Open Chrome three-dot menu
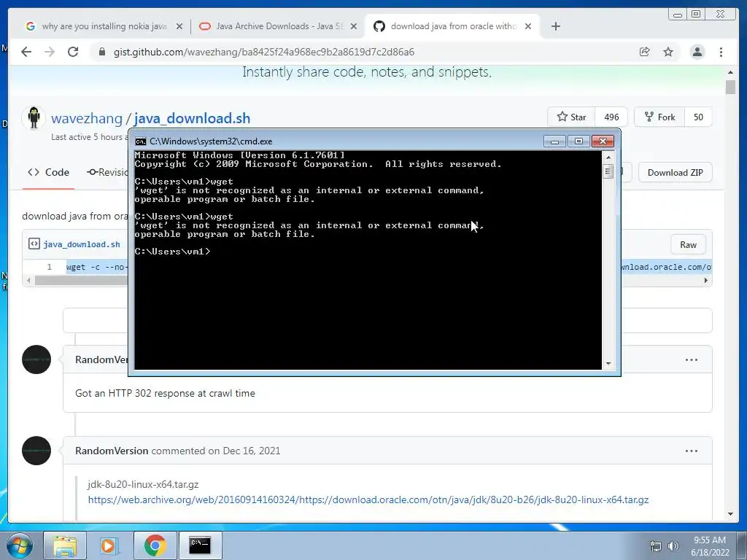This screenshot has width=747, height=560. click(721, 52)
